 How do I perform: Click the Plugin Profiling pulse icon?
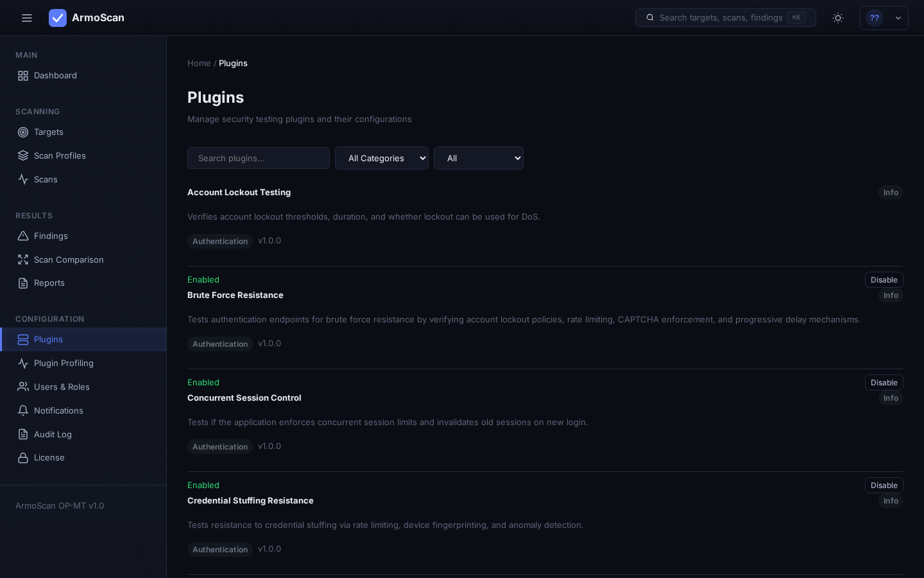(x=23, y=363)
